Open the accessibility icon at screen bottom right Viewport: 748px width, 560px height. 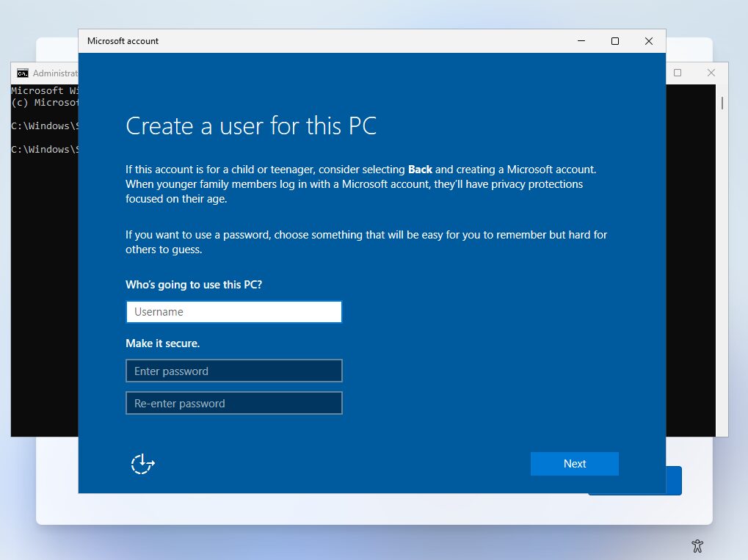pos(697,546)
